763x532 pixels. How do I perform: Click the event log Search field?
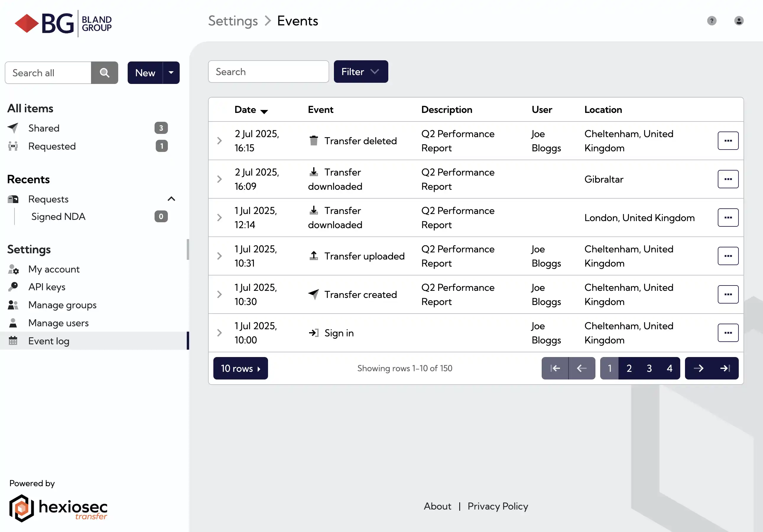[x=268, y=72]
